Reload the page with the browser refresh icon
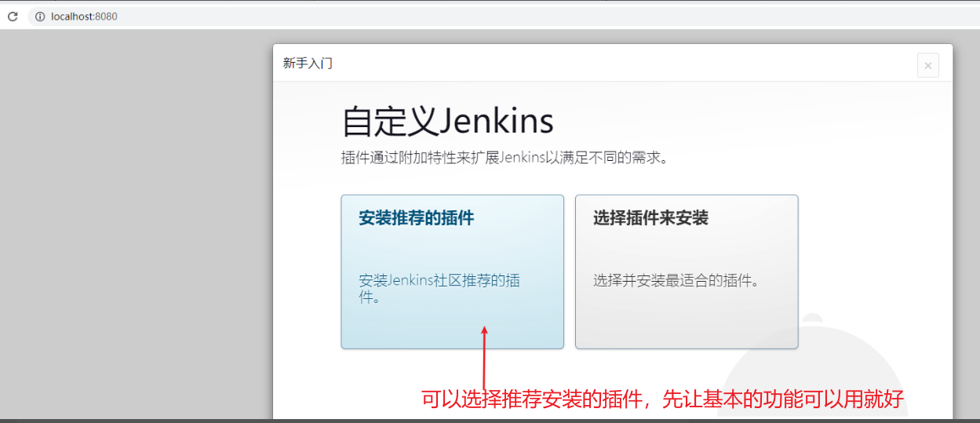This screenshot has width=980, height=423. [x=13, y=16]
